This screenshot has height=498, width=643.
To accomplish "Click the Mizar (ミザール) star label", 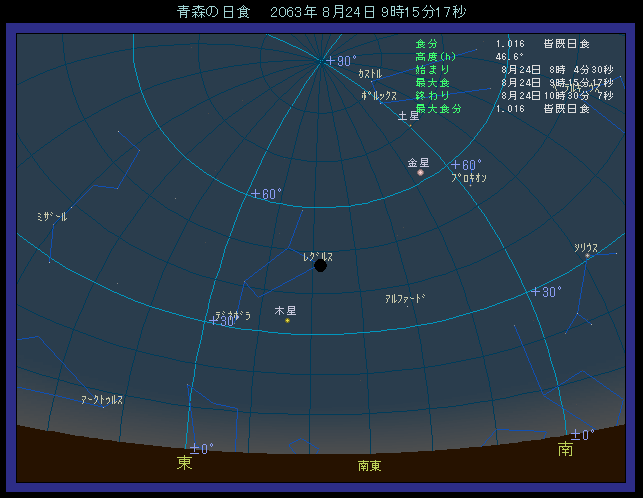I will [51, 216].
